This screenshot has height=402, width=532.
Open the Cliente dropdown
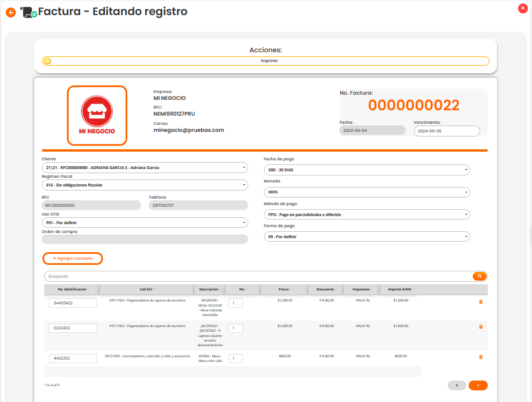pos(145,168)
